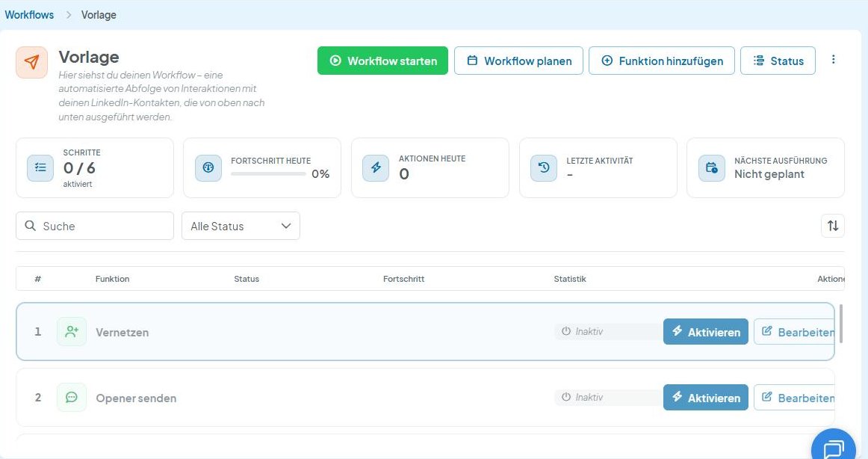Toggle the sort order arrows button
Image resolution: width=868 pixels, height=459 pixels.
click(833, 225)
